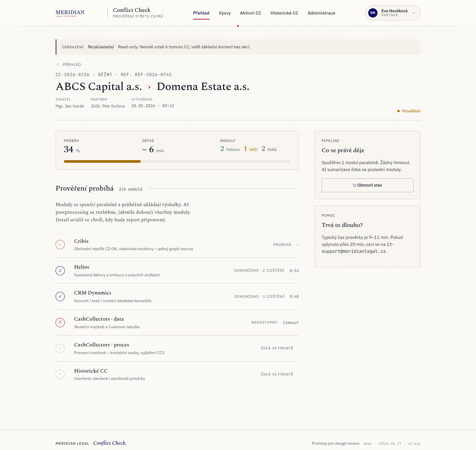Click the Nezúčastněný view label in banner

101,47
